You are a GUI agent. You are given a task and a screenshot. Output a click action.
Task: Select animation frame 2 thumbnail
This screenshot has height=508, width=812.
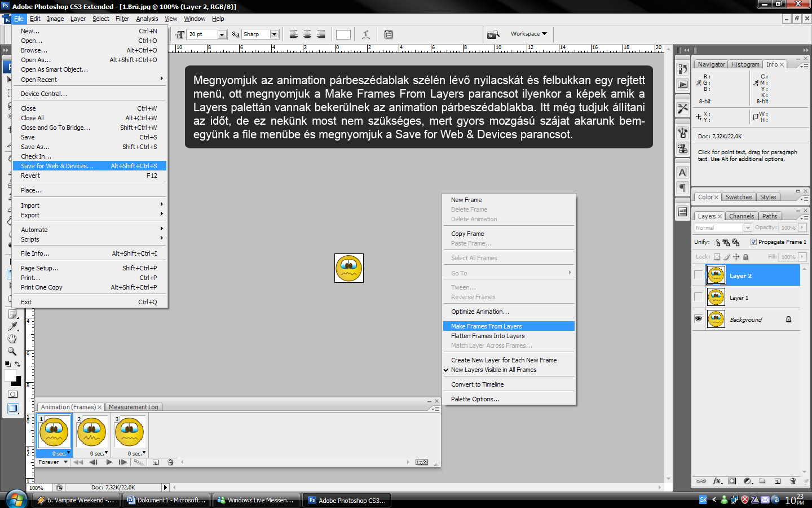pyautogui.click(x=92, y=432)
